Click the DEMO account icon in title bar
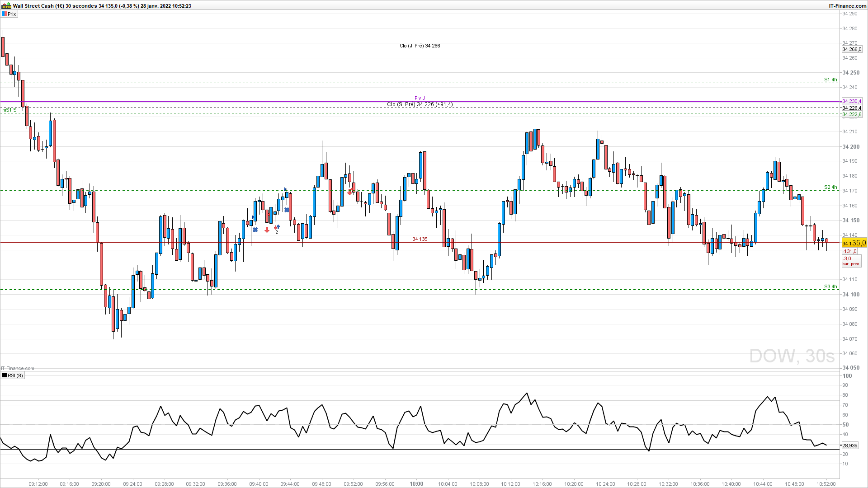 click(x=6, y=6)
